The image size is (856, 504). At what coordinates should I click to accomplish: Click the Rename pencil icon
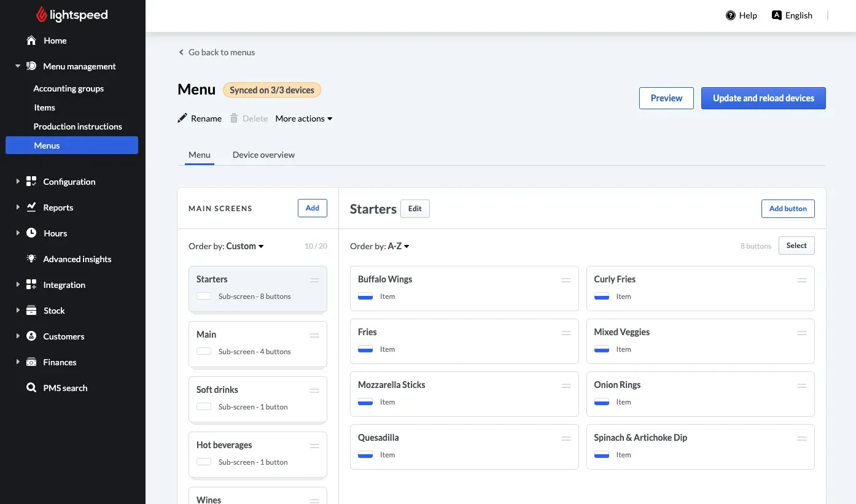coord(182,118)
